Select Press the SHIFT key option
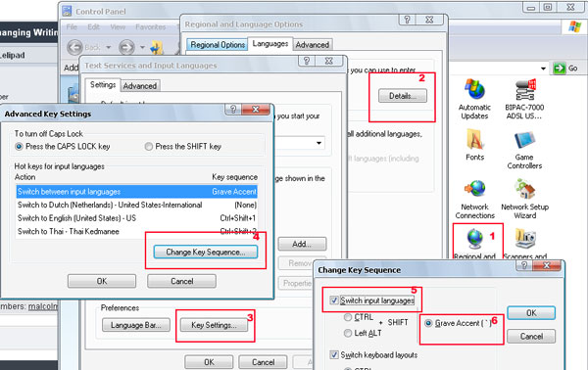Viewport: 588px width, 370px height. click(149, 147)
